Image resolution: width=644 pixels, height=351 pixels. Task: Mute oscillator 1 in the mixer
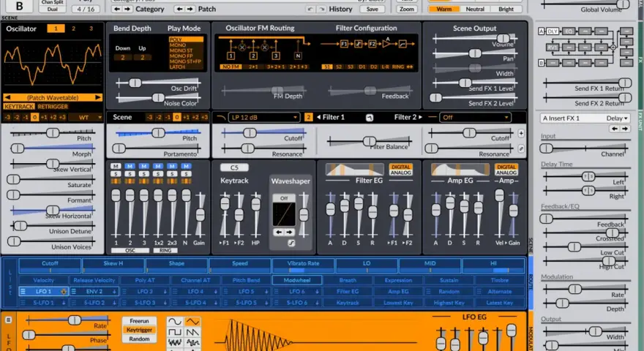(116, 166)
